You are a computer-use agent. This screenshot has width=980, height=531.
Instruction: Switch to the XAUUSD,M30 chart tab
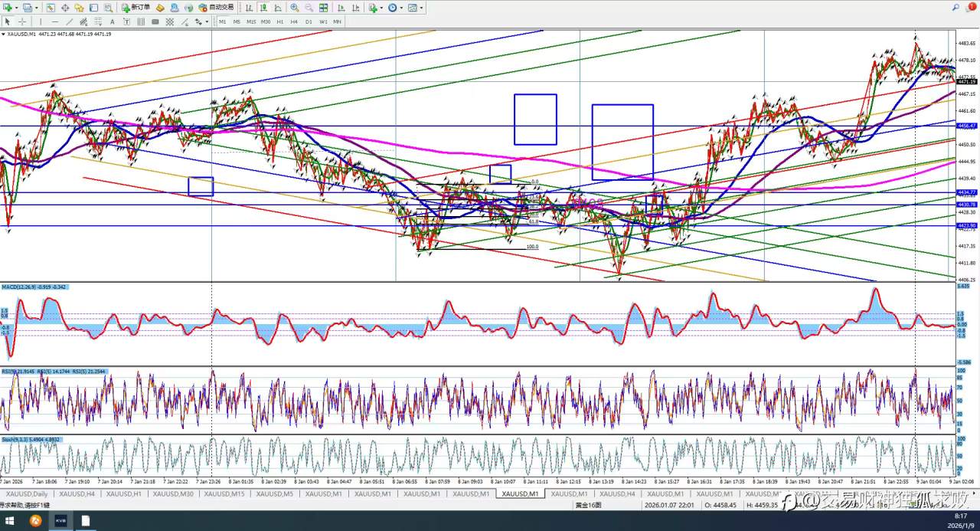[x=172, y=494]
